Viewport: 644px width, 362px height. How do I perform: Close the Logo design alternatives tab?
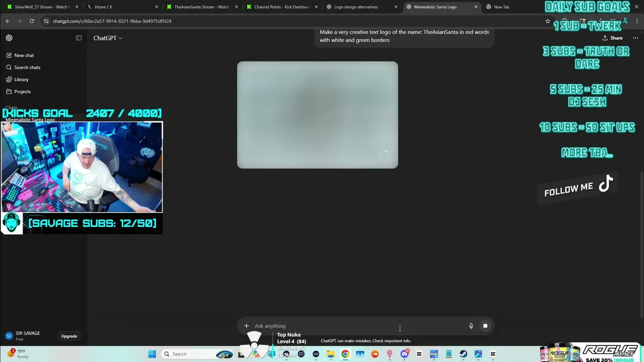point(396,7)
